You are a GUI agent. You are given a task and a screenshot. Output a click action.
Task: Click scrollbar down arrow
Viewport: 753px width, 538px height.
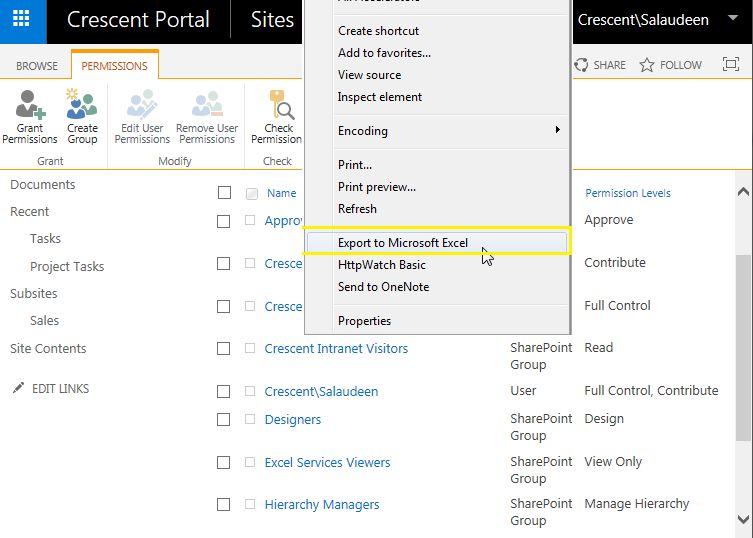[743, 519]
